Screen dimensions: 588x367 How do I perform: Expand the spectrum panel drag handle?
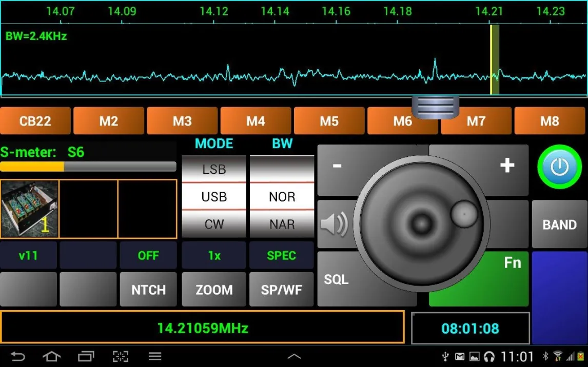click(435, 107)
